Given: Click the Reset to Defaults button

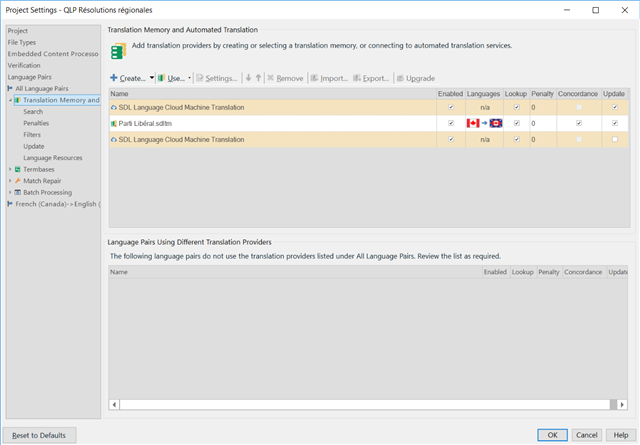Looking at the screenshot, I should point(39,435).
